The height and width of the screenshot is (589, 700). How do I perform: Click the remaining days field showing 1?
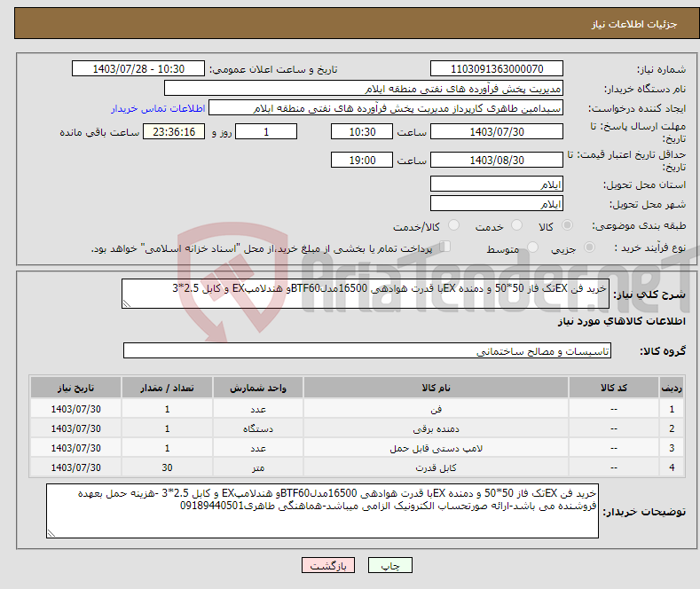pyautogui.click(x=266, y=131)
